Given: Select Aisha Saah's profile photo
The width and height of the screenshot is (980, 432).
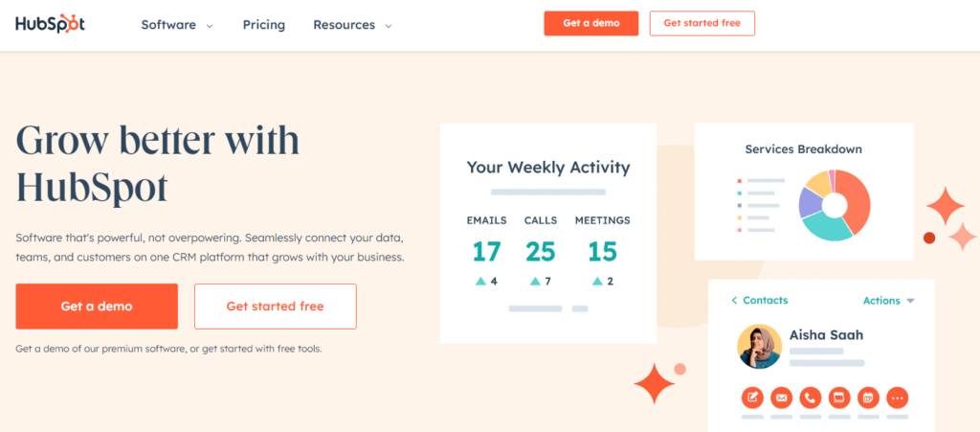Looking at the screenshot, I should pos(760,346).
